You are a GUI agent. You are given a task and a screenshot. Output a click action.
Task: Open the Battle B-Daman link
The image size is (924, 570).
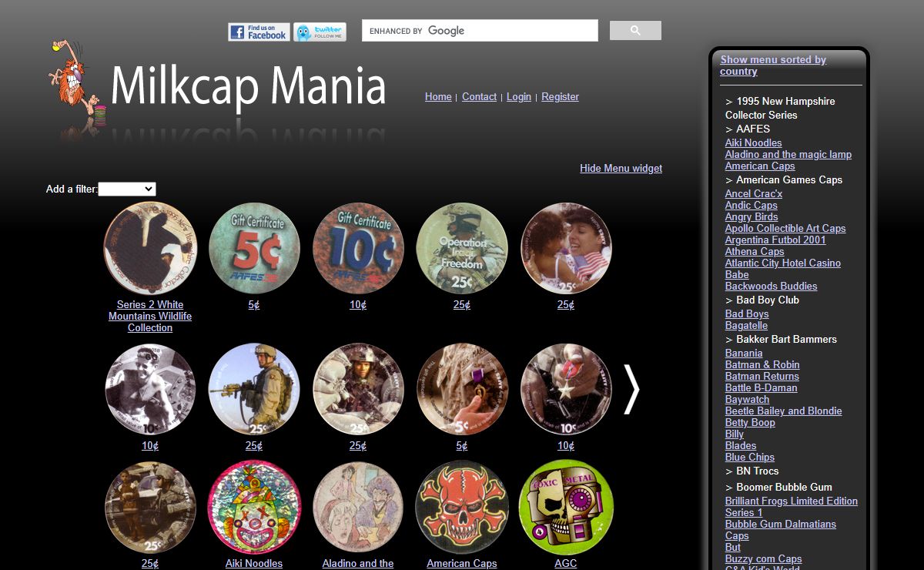click(x=760, y=387)
